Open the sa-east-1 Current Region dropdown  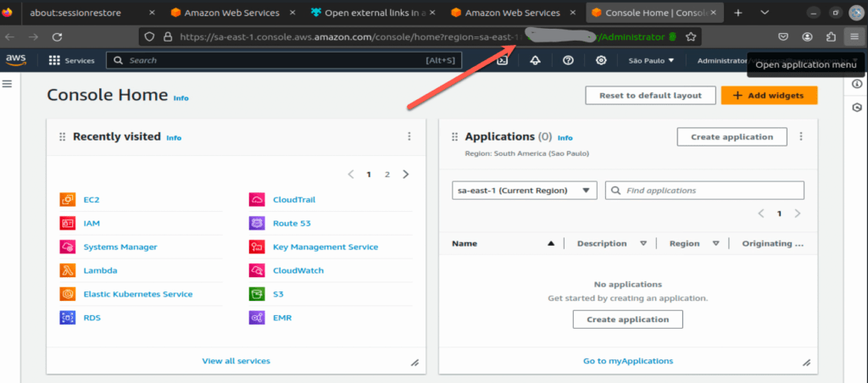tap(524, 191)
